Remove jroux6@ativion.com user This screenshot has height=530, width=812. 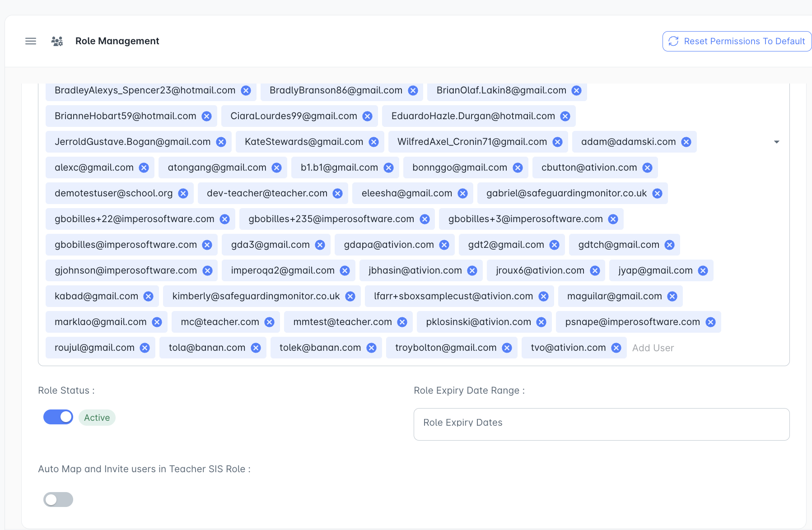(595, 271)
